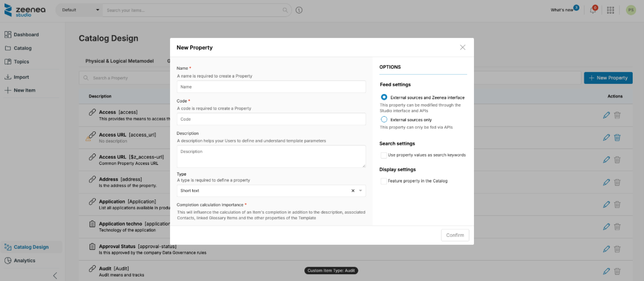Select External sources and Zeenea interface option
This screenshot has height=281, width=644.
(x=384, y=97)
